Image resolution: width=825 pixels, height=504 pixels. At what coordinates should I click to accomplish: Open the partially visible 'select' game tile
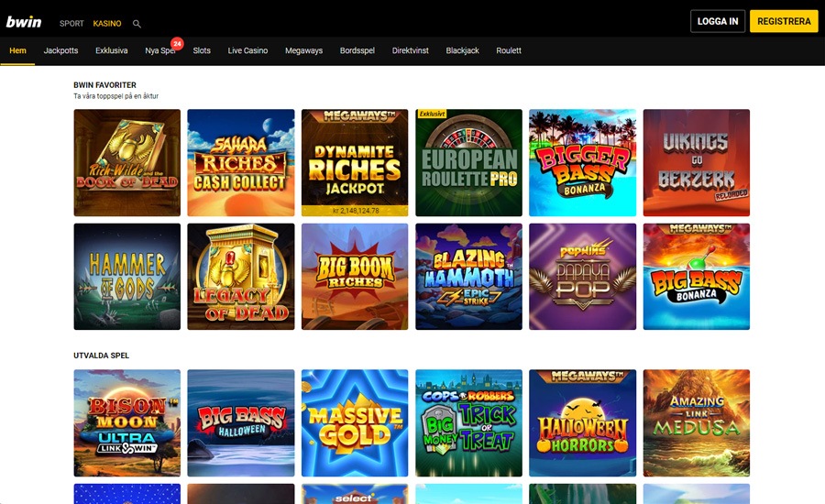tap(355, 494)
